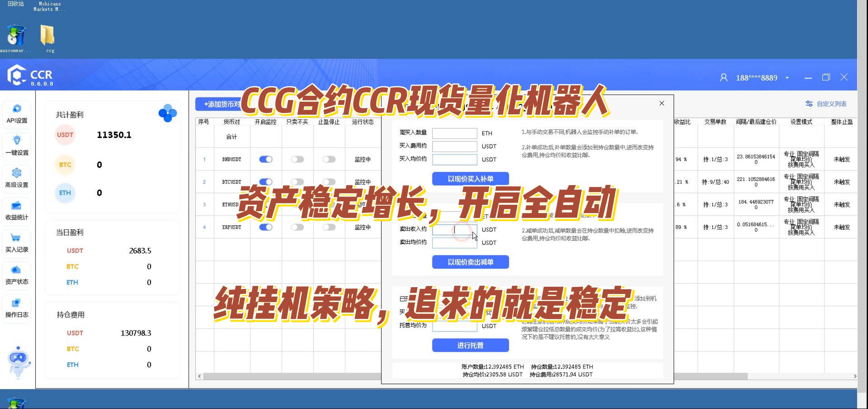The height and width of the screenshot is (409, 868).
Task: Open 一键设置 one-click settings
Action: tap(17, 146)
